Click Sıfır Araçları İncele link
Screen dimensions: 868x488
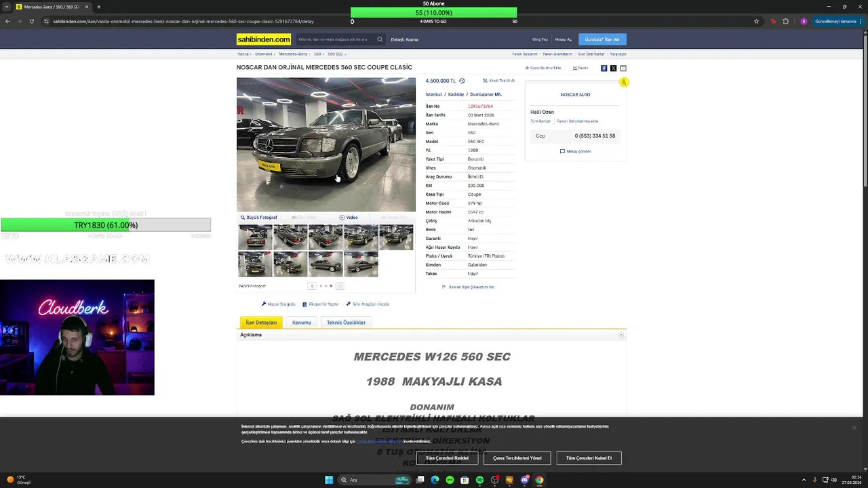368,304
